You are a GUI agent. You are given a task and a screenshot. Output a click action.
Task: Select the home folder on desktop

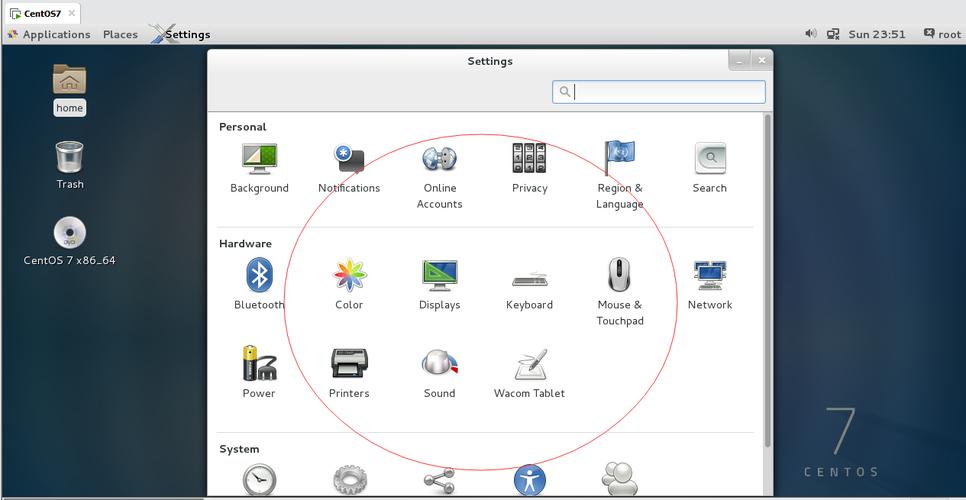tap(69, 90)
